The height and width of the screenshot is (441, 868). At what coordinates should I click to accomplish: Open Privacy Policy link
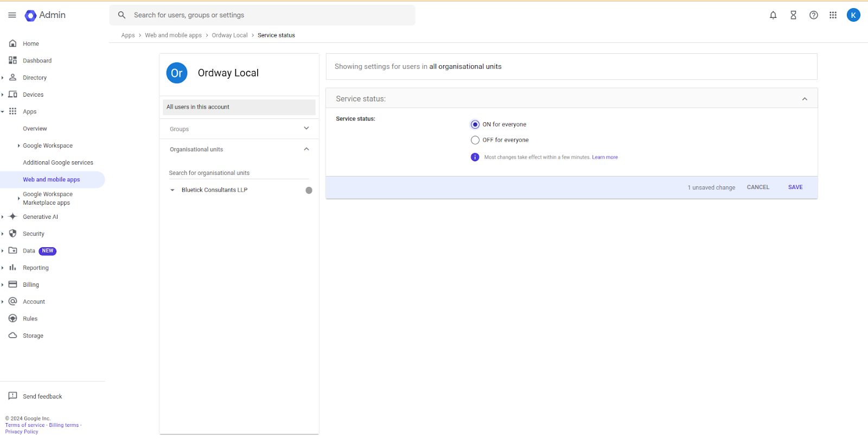pos(22,432)
